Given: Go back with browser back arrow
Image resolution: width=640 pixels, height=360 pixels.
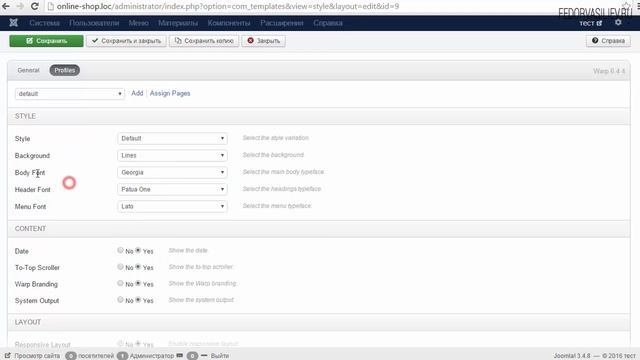Looking at the screenshot, I should pyautogui.click(x=6, y=6).
